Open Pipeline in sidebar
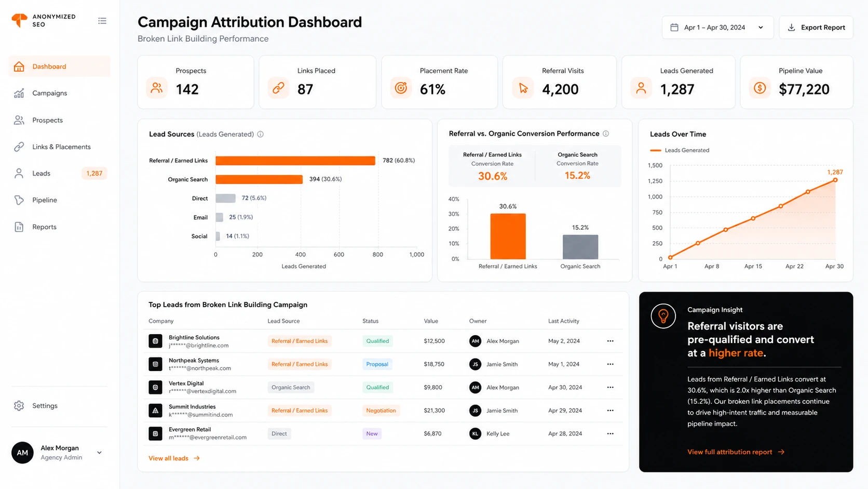The image size is (868, 489). coord(59,200)
